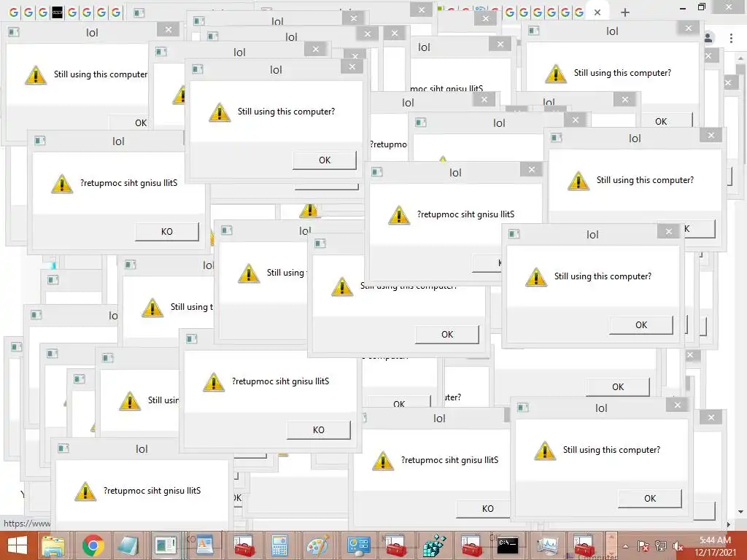This screenshot has height=560, width=747.
Task: Click the truncated 'Still using t' message text
Action: point(192,307)
